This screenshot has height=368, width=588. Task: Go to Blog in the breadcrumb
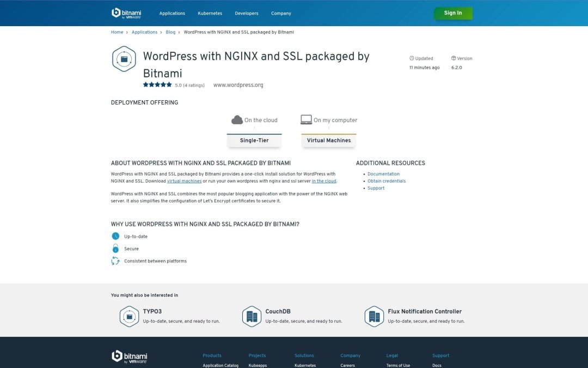tap(170, 32)
